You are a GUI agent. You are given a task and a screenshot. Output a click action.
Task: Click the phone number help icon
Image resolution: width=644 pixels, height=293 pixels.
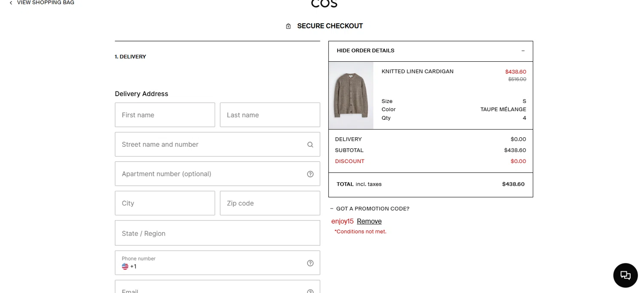pos(310,263)
